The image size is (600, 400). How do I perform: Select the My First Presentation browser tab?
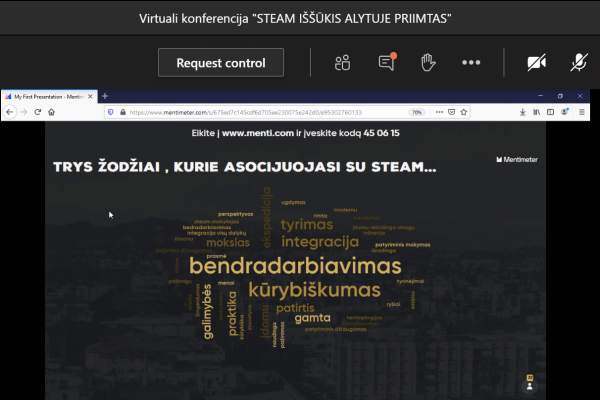pos(49,96)
